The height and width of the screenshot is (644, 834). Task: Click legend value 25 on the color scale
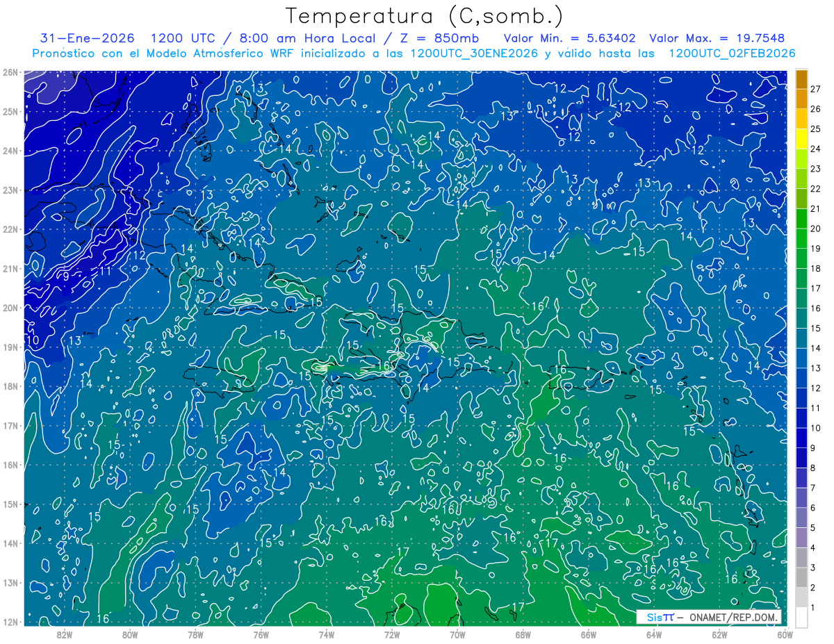pyautogui.click(x=816, y=129)
